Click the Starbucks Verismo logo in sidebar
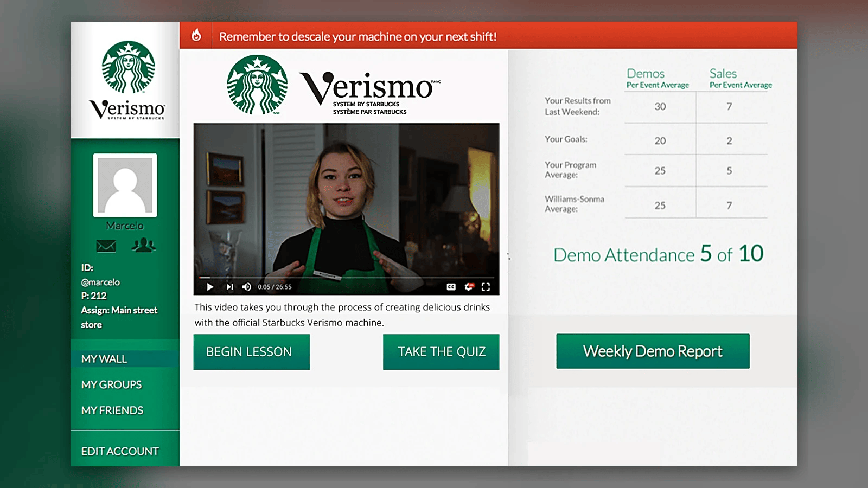The width and height of the screenshot is (868, 488). (127, 80)
